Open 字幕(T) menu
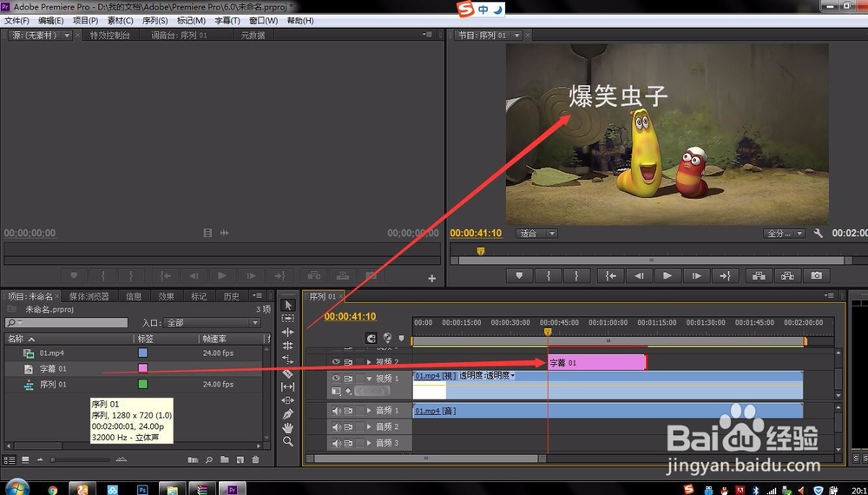This screenshot has width=868, height=495. tap(227, 21)
